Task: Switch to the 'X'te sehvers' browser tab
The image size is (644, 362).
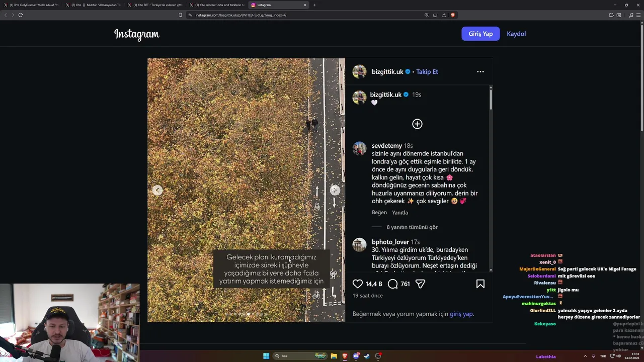Action: pos(217,5)
